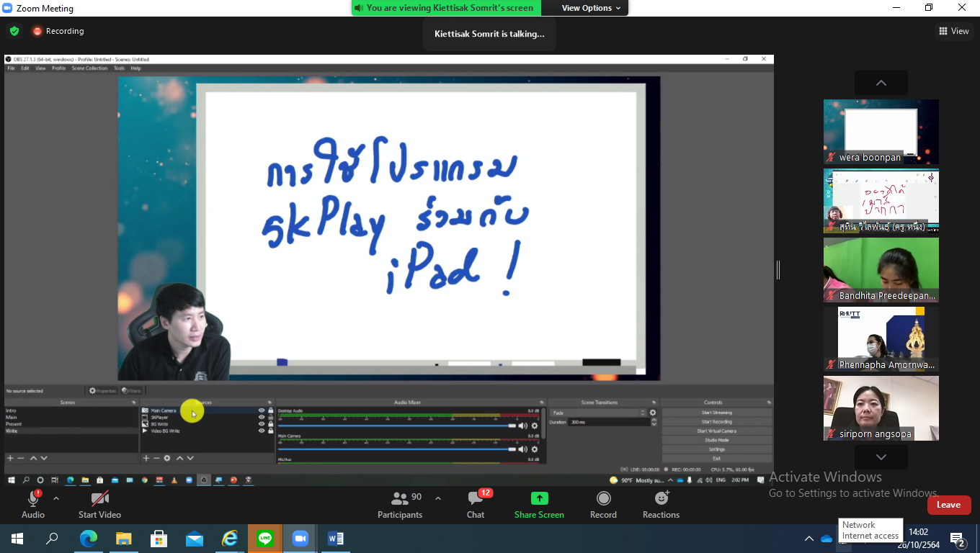Screen dimensions: 980x553
Task: Show hidden system tray icons
Action: 808,539
